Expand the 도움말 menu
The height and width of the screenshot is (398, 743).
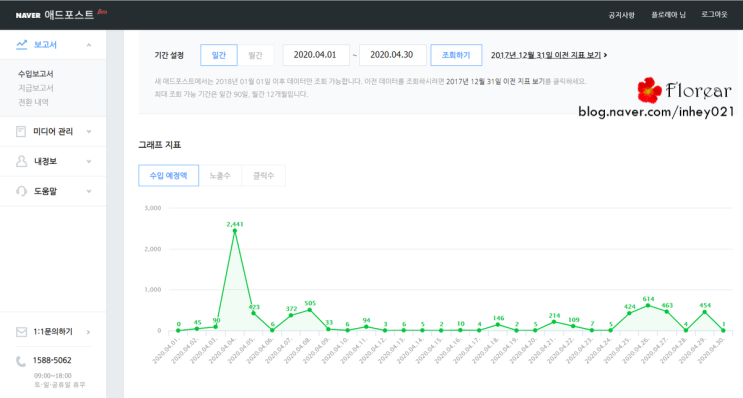point(89,191)
